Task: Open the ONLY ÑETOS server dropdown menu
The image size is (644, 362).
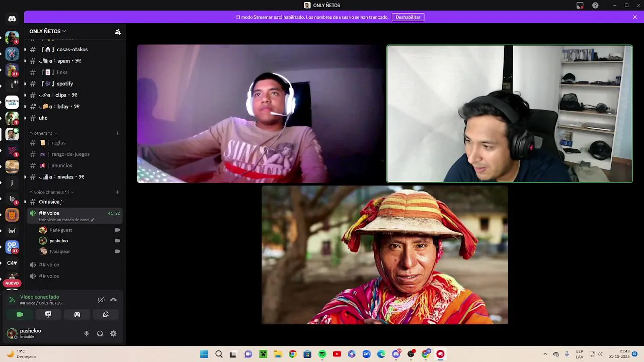Action: (48, 31)
